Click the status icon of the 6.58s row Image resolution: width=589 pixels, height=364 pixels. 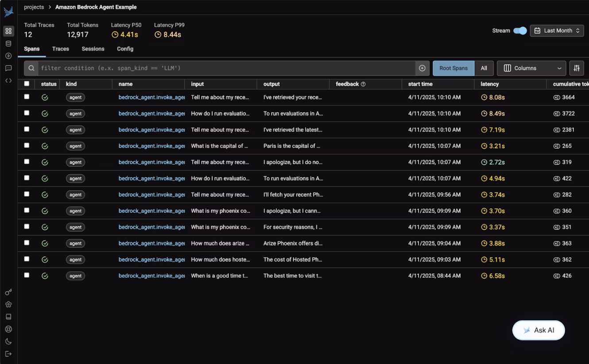pos(45,276)
